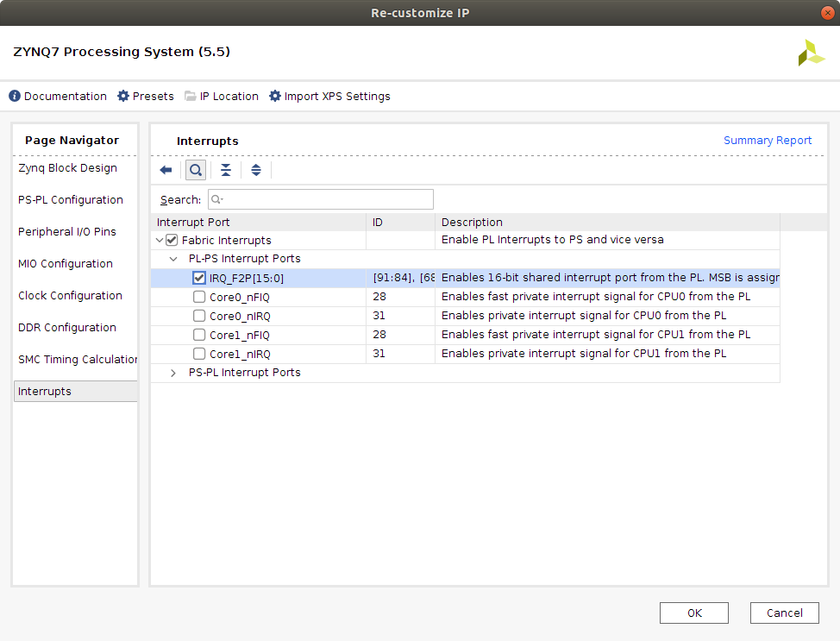This screenshot has height=641, width=840.
Task: Click 'Enables 16-bit shared interrupt port' description
Action: [x=611, y=278]
